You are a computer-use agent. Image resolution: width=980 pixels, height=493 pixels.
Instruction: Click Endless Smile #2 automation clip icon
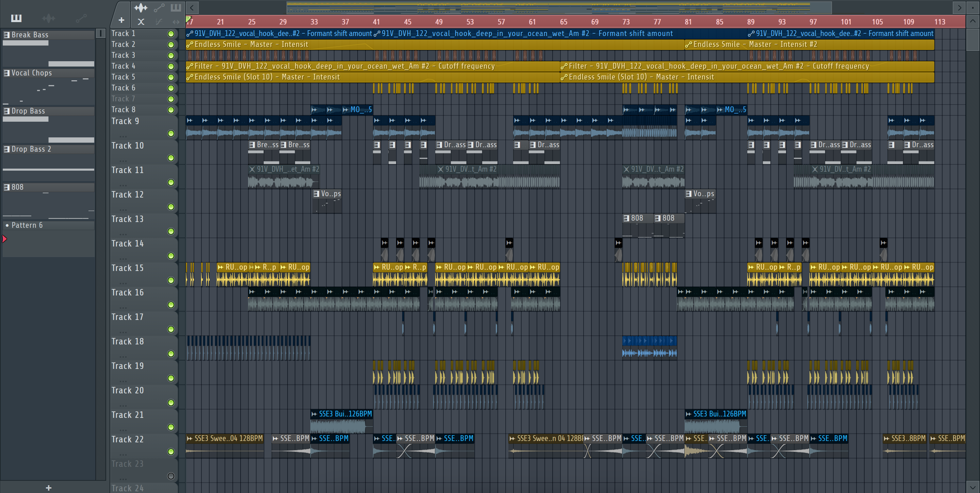(x=689, y=45)
